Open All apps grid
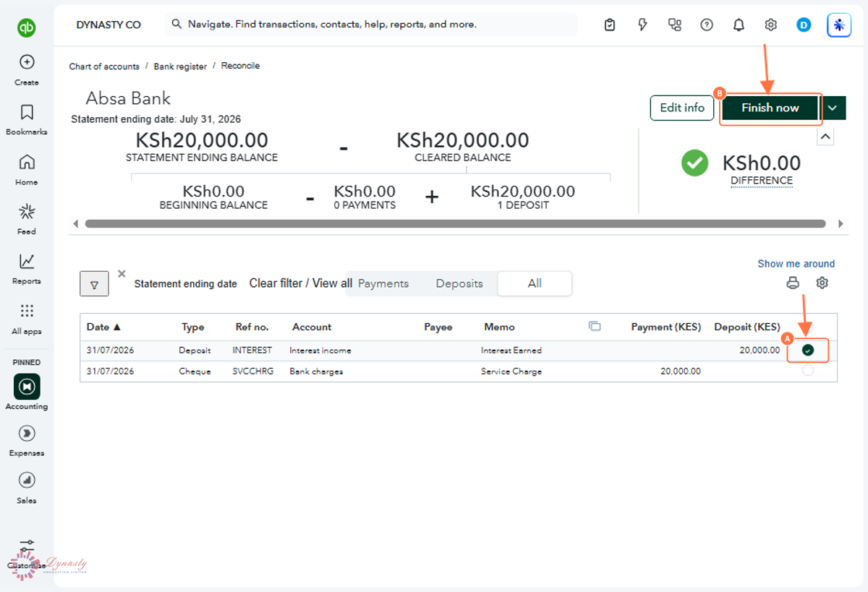This screenshot has height=592, width=868. point(27,319)
